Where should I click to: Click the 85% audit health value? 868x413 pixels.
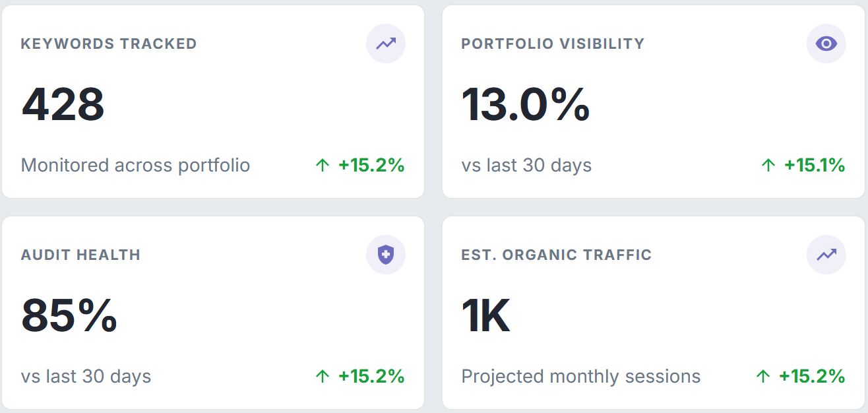point(69,315)
